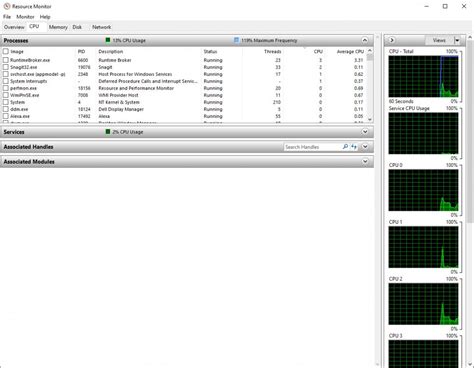The image size is (474, 368).
Task: Click the WMI Provider Host description
Action: click(x=118, y=95)
